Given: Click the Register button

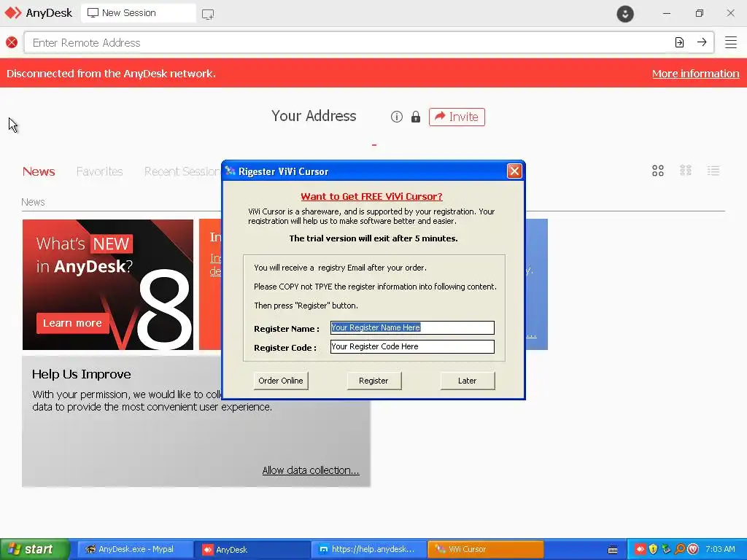Looking at the screenshot, I should coord(373,381).
